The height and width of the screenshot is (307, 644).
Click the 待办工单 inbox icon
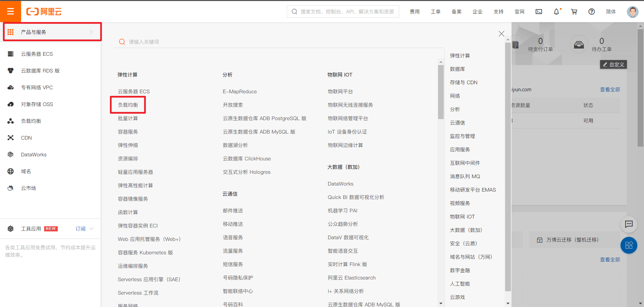[x=579, y=44]
